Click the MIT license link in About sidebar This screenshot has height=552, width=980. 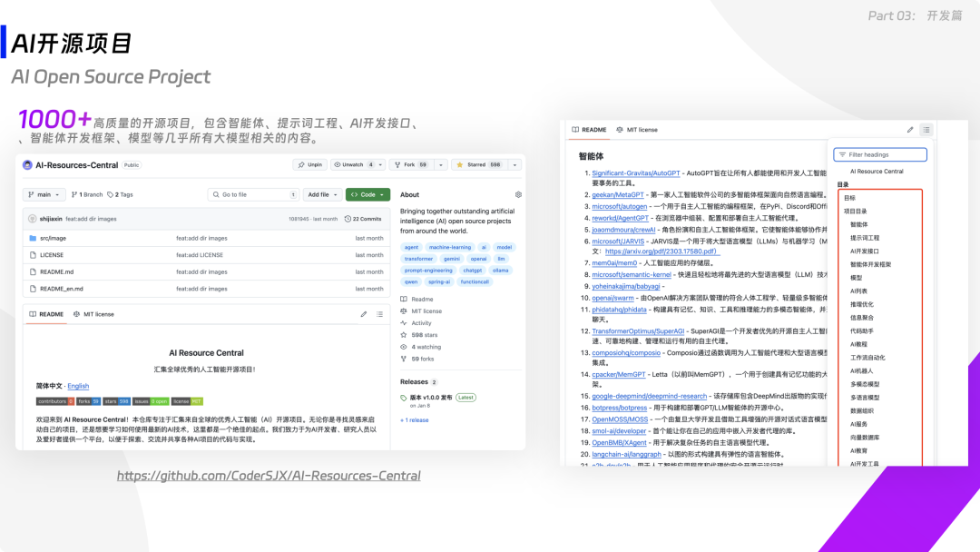[x=421, y=311]
